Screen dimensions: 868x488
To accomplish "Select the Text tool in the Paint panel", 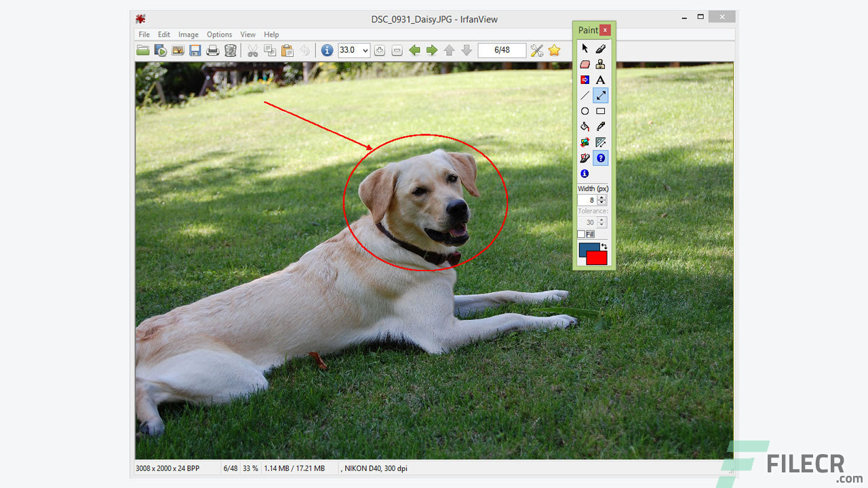I will click(x=600, y=80).
